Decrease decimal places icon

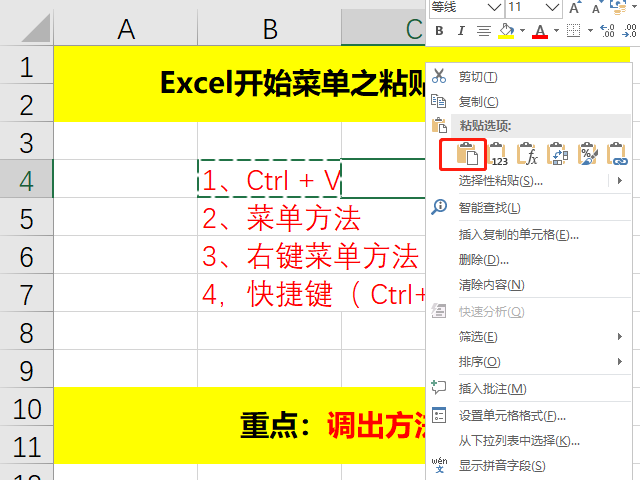click(x=629, y=31)
